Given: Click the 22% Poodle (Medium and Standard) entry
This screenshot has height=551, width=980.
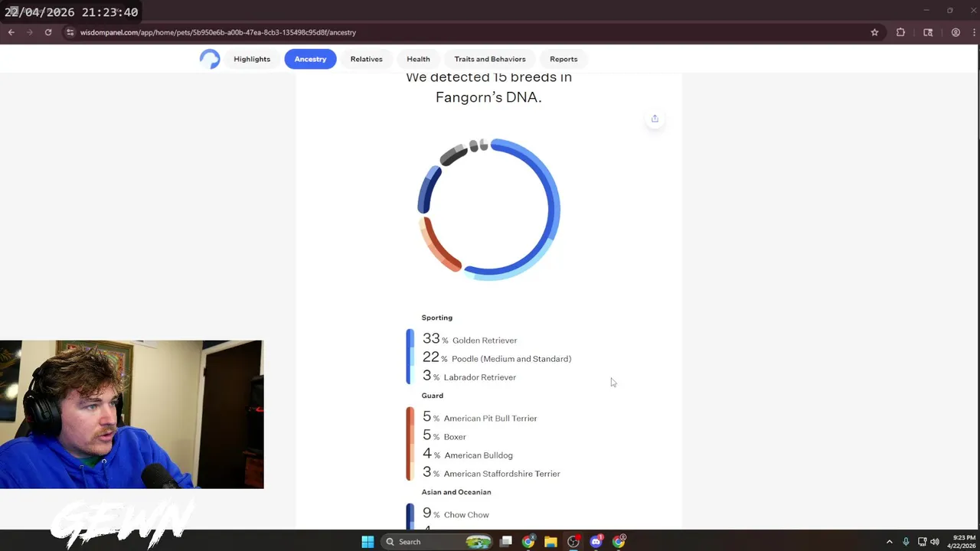Looking at the screenshot, I should [x=497, y=357].
